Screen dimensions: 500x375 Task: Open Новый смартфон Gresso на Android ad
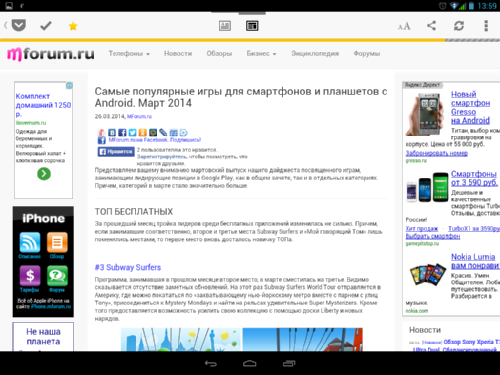[470, 107]
